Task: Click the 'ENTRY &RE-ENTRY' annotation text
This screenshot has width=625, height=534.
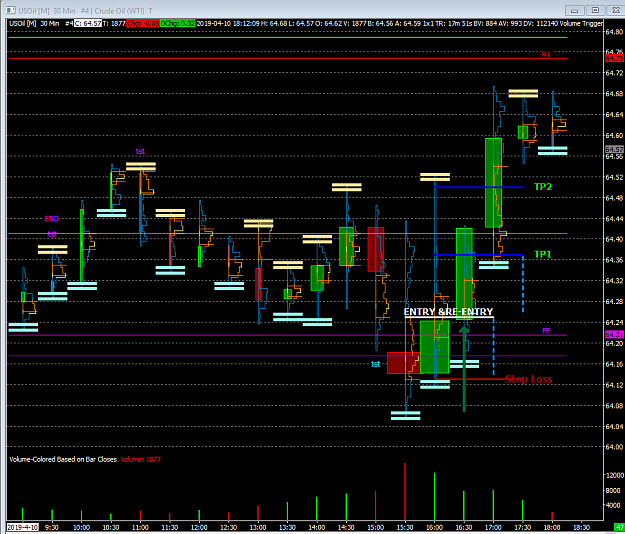Action: pos(448,312)
